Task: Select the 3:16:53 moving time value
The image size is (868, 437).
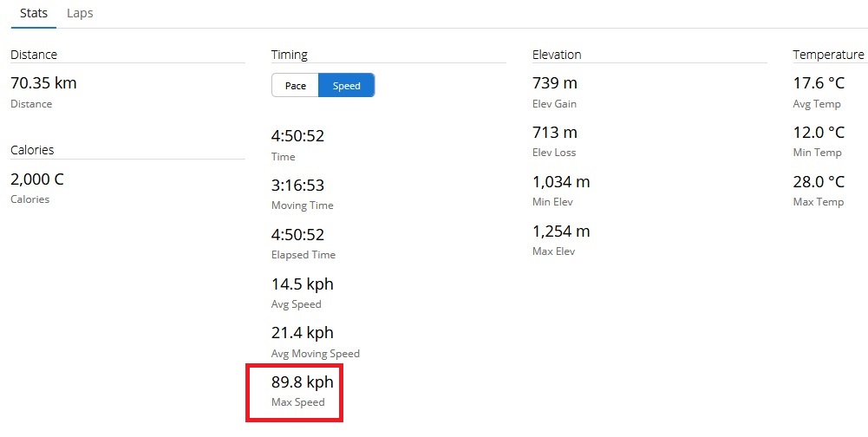Action: (297, 186)
